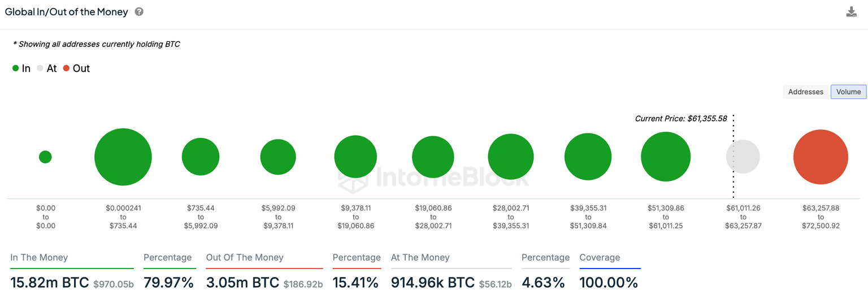Click the In The Money heading
The image size is (868, 307).
(39, 257)
